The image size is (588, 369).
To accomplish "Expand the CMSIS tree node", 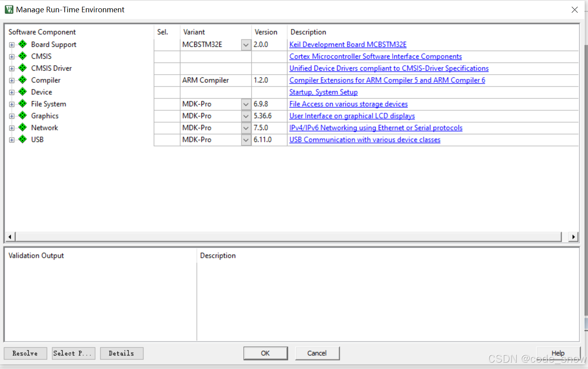I will 12,57.
